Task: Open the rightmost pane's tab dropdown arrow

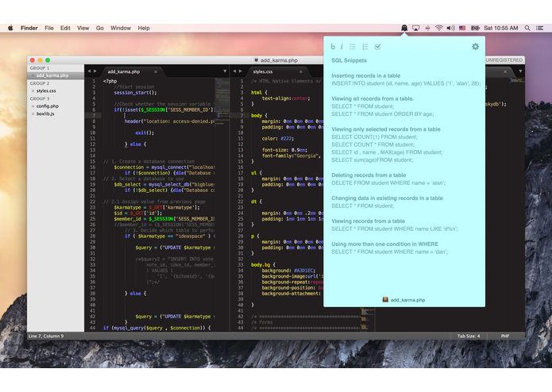Action: [x=520, y=71]
